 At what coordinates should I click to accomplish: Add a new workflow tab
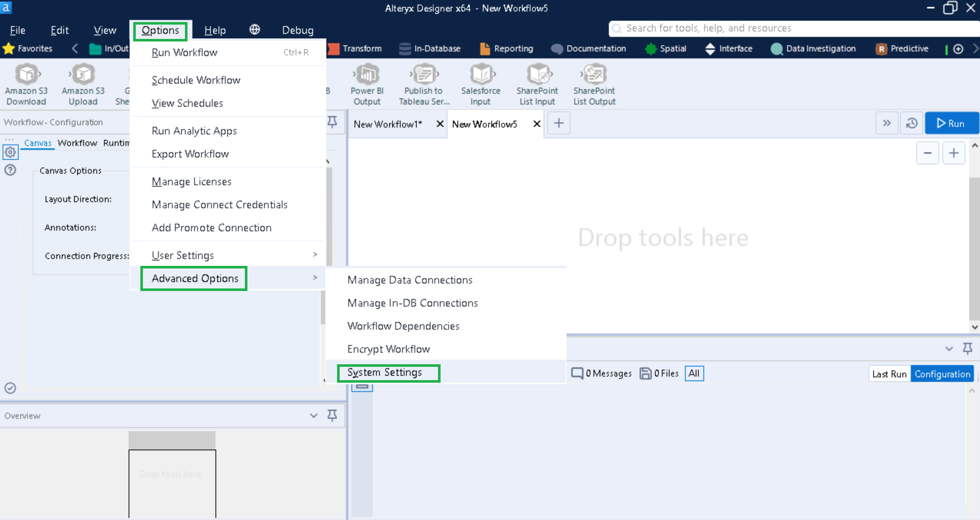[559, 123]
